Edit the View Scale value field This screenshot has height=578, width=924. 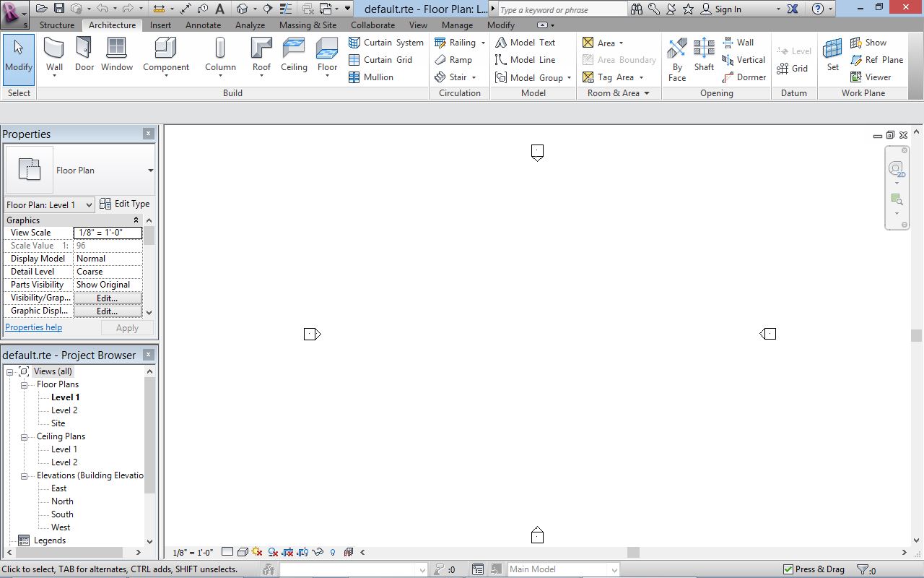pyautogui.click(x=107, y=232)
